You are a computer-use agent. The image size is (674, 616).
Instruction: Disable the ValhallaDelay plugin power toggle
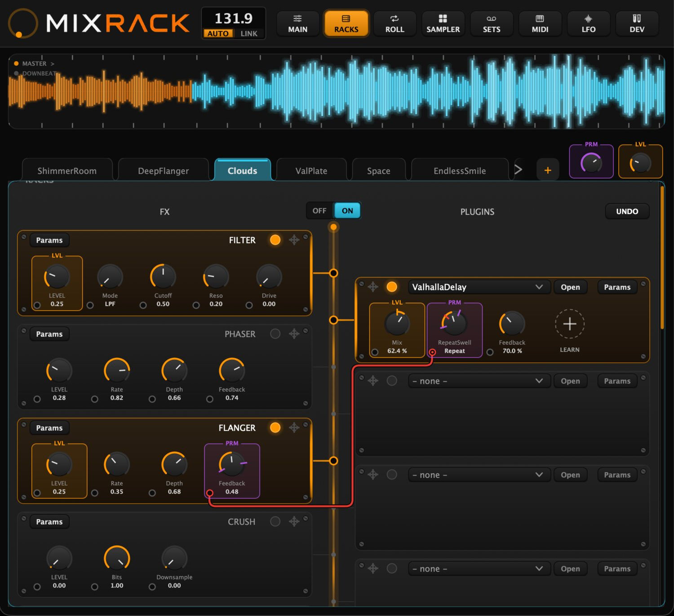[392, 287]
